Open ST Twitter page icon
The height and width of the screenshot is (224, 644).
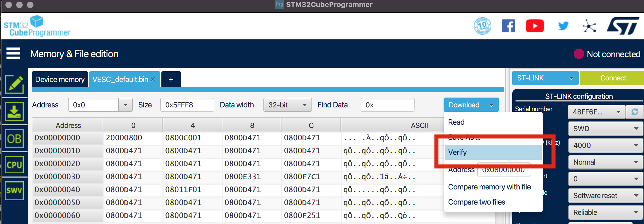(563, 26)
